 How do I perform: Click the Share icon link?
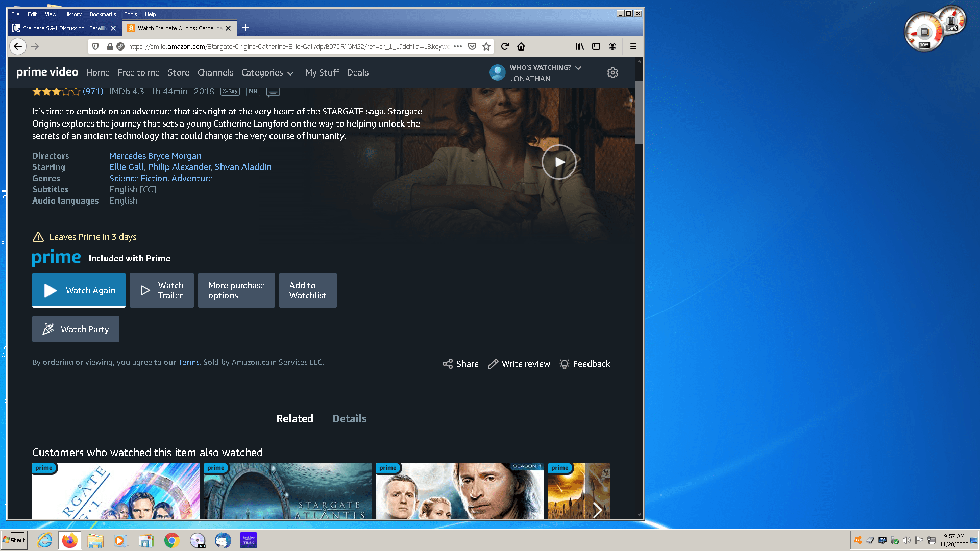coord(460,364)
